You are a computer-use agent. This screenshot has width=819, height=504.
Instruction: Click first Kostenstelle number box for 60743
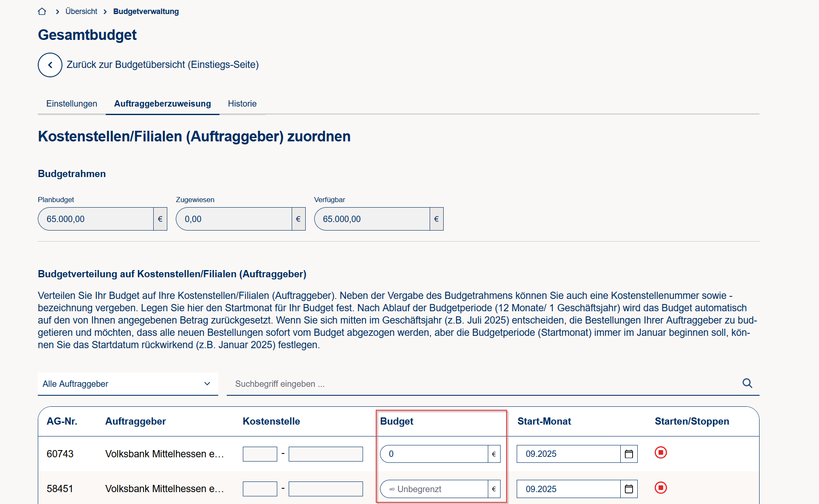point(260,454)
